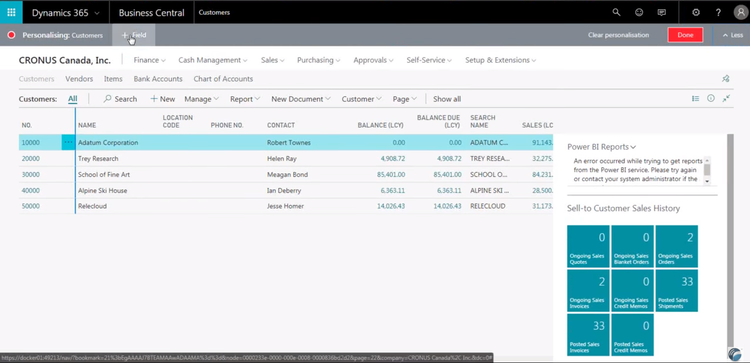
Task: Expand the Approvals menu
Action: coord(373,60)
